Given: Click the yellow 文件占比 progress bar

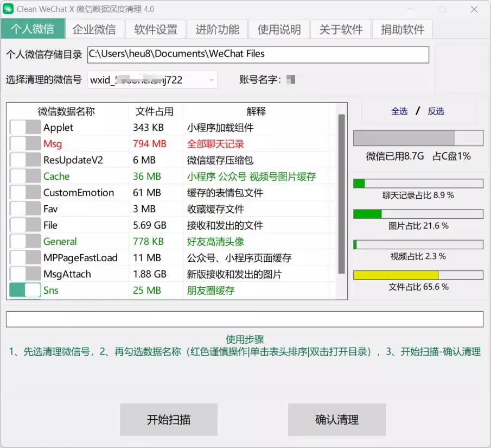Looking at the screenshot, I should click(418, 275).
